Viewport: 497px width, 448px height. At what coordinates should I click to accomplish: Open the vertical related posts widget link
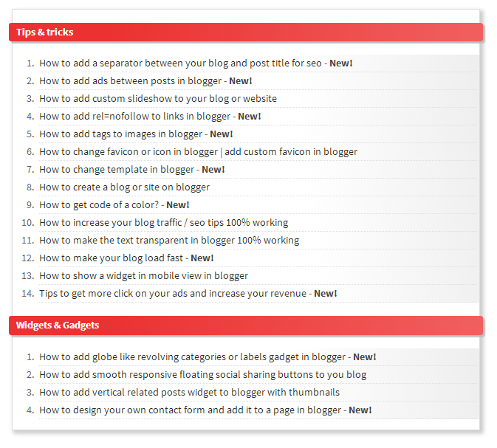pos(189,393)
